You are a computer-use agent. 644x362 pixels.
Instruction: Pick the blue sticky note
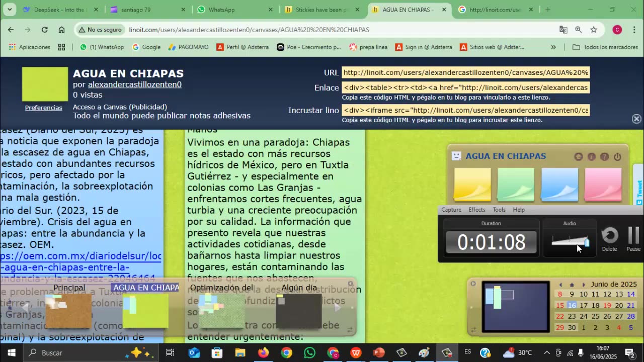pyautogui.click(x=559, y=185)
